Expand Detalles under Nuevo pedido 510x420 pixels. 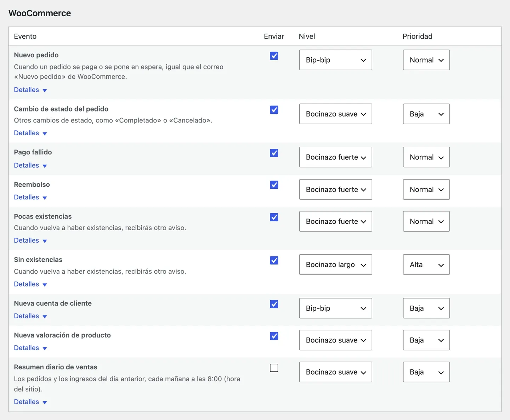point(30,90)
